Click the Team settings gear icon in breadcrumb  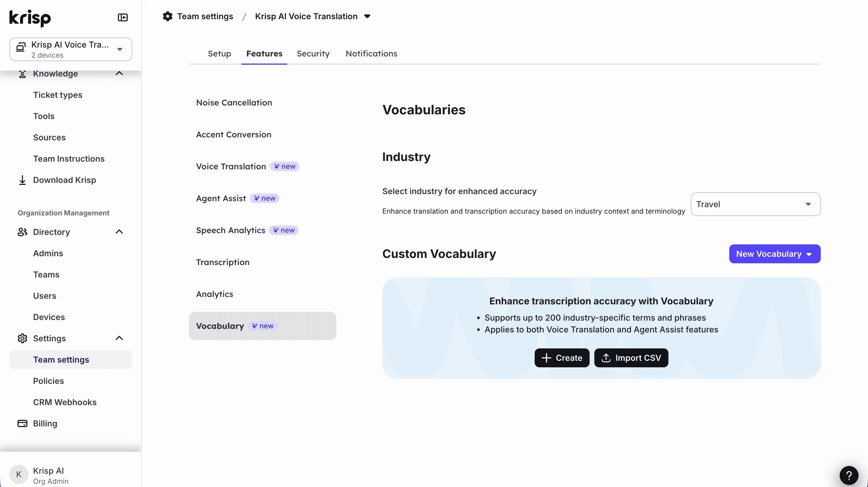pos(167,16)
